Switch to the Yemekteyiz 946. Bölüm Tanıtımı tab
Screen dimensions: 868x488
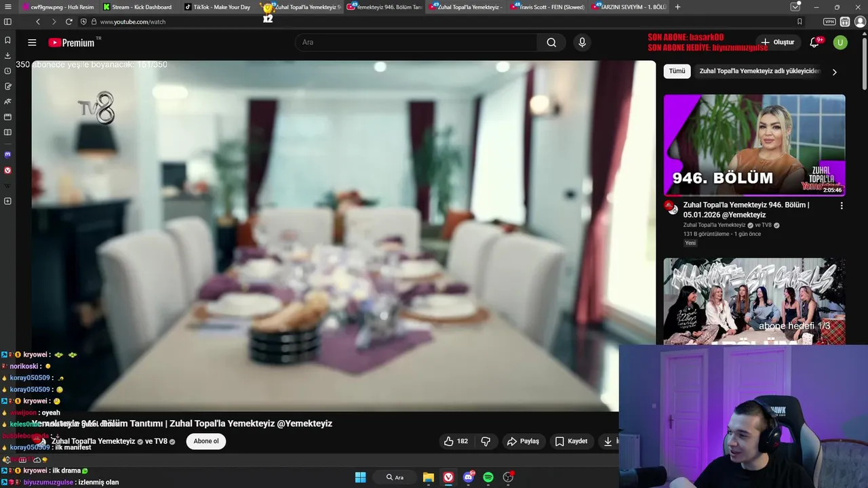(x=384, y=7)
